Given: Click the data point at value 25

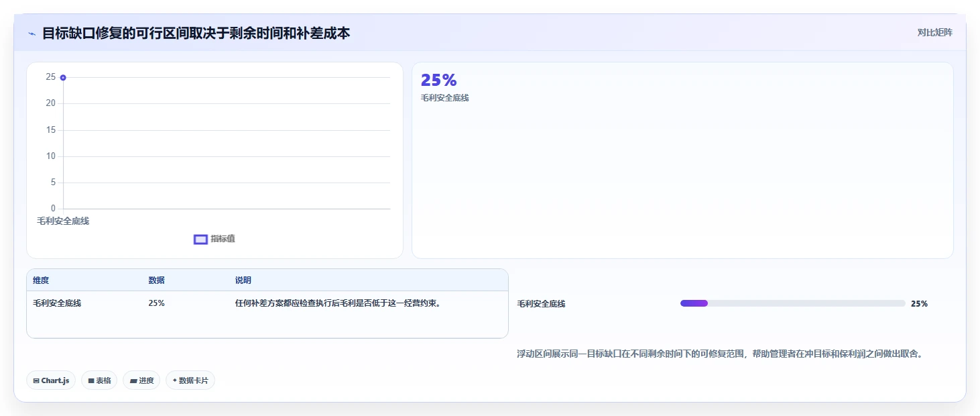Looking at the screenshot, I should (x=63, y=78).
